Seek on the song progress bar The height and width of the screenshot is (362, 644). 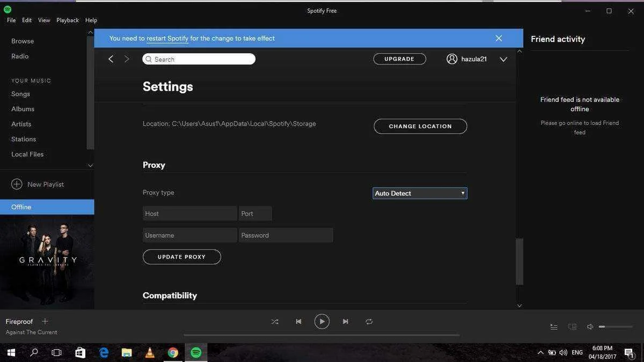pos(321,335)
